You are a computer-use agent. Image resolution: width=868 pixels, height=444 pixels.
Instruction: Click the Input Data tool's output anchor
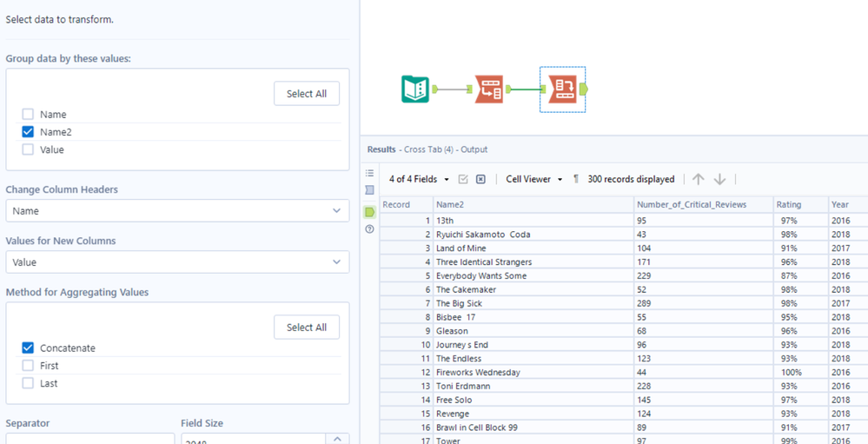click(x=434, y=89)
